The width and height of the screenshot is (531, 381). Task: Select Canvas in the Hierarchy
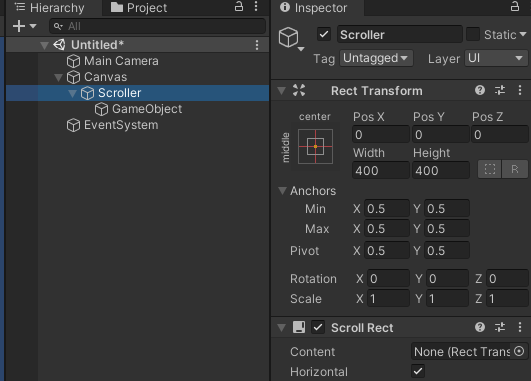105,77
